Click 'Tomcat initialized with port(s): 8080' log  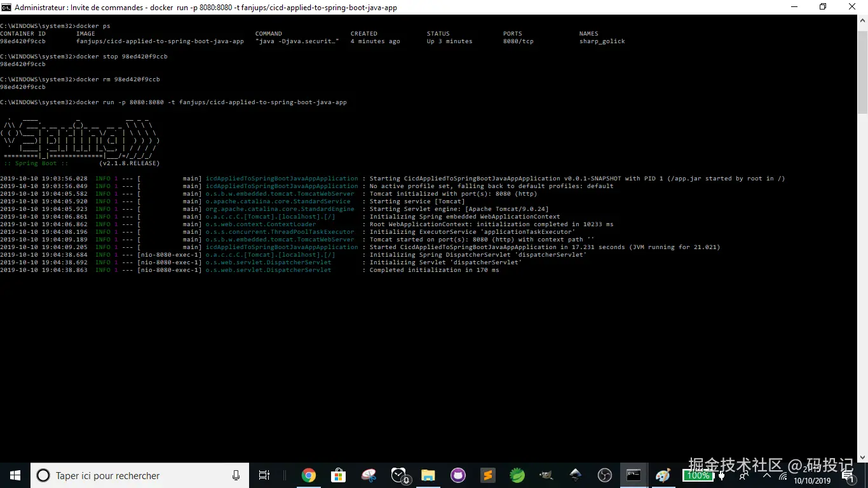[454, 194]
